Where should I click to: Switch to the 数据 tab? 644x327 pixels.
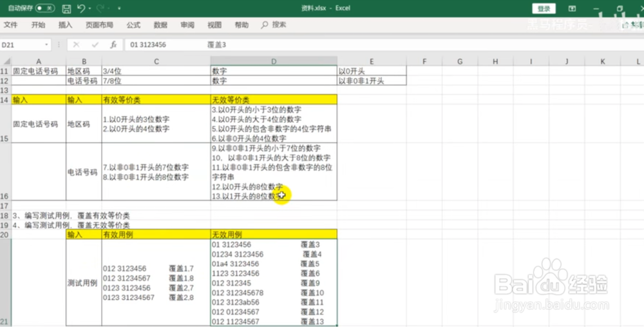[160, 25]
